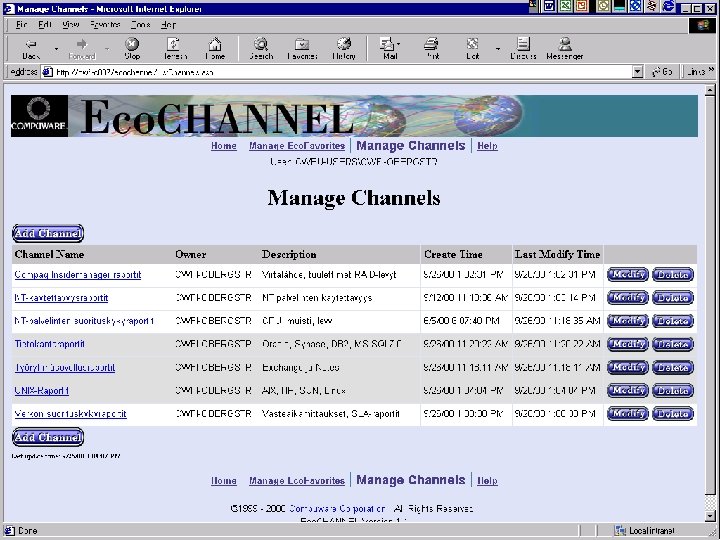Click the Edit page toolbar icon

click(x=472, y=49)
